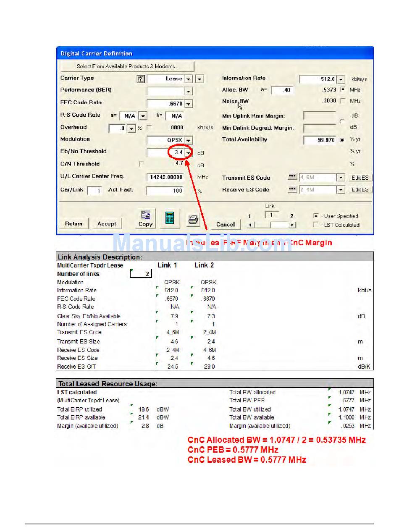Screen dimensions: 399x532
Task: Click the Total EIRP available value 21.4
Action: 144,417
